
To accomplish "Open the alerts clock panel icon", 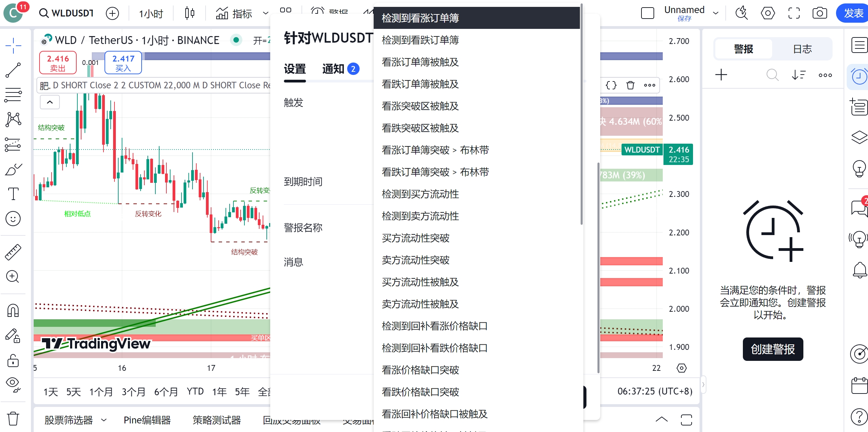I will (859, 76).
